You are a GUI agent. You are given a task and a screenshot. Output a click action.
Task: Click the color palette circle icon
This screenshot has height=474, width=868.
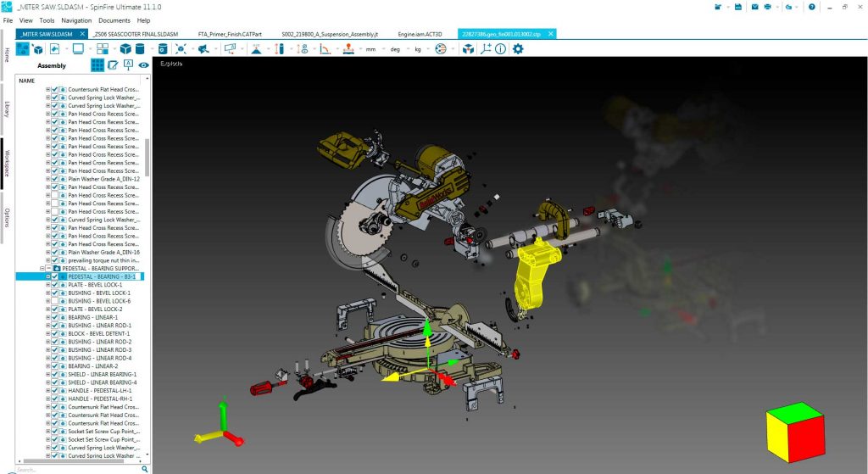[x=441, y=48]
